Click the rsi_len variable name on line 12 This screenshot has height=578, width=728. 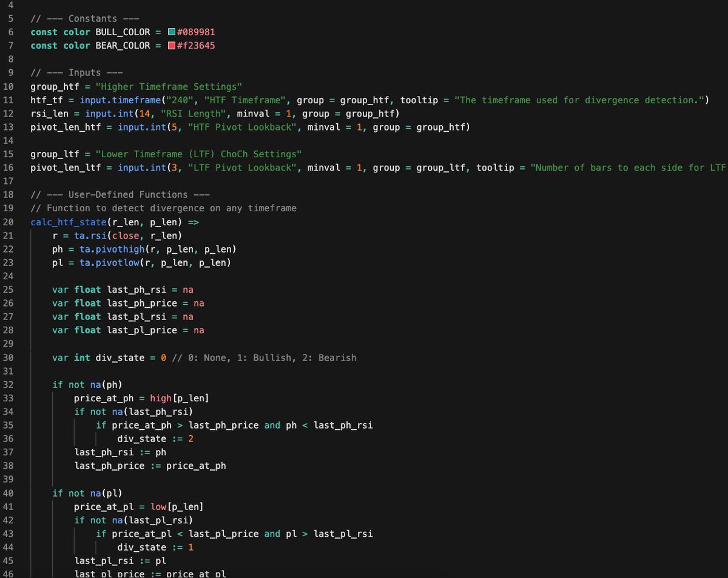pos(50,114)
